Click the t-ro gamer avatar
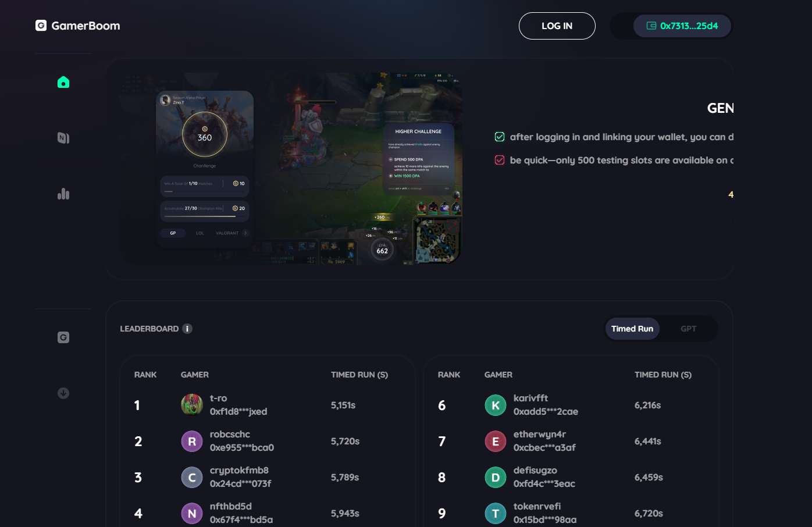This screenshot has height=527, width=812. (192, 405)
